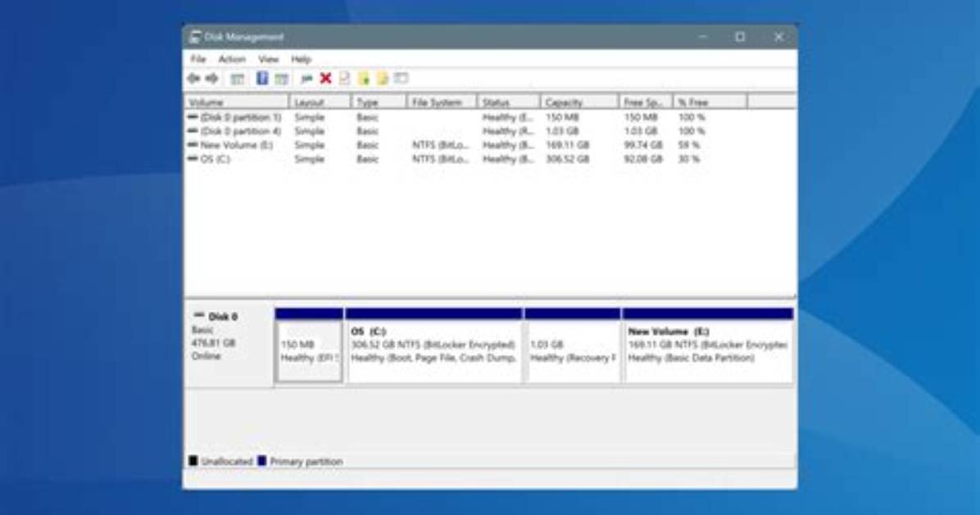The image size is (980, 515).
Task: Click the Show/Hide Console Tree toolbar icon
Action: (237, 78)
